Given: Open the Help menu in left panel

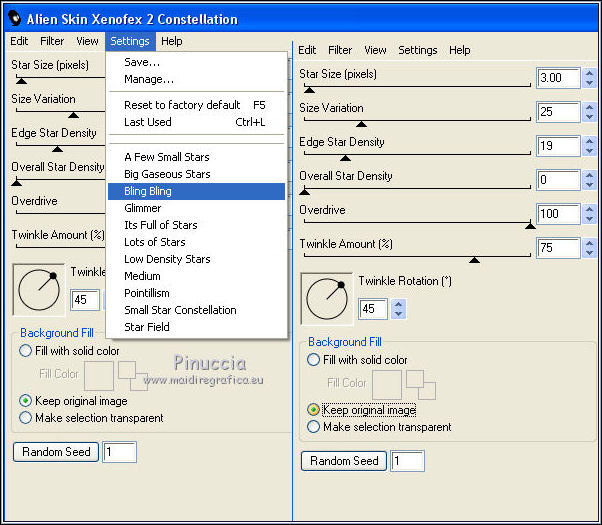Looking at the screenshot, I should (172, 41).
